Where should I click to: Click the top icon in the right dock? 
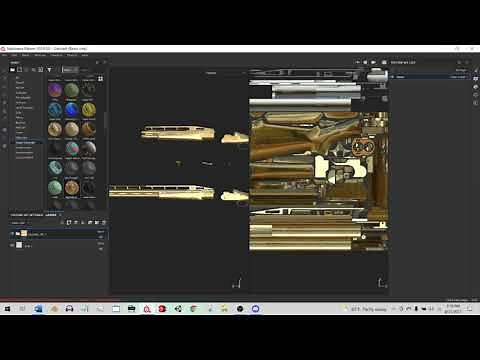(476, 71)
